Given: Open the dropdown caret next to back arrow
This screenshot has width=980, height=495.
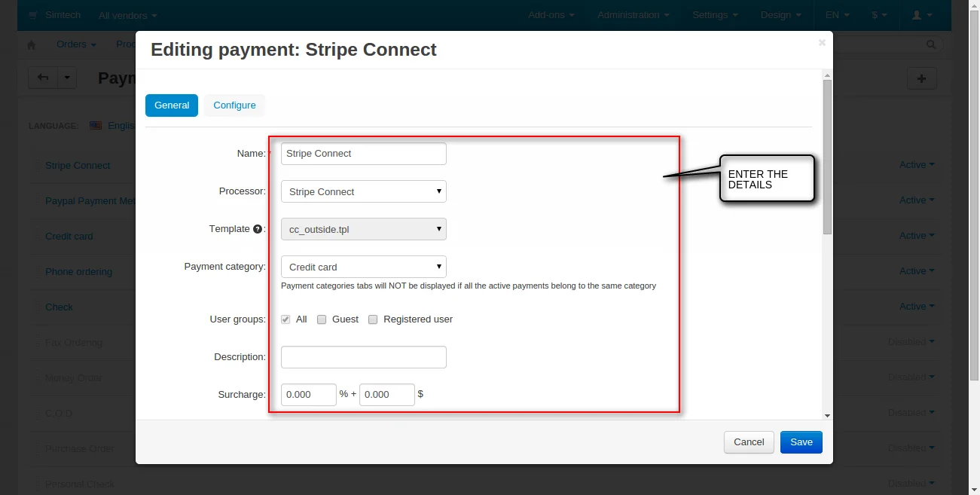Looking at the screenshot, I should coord(67,78).
